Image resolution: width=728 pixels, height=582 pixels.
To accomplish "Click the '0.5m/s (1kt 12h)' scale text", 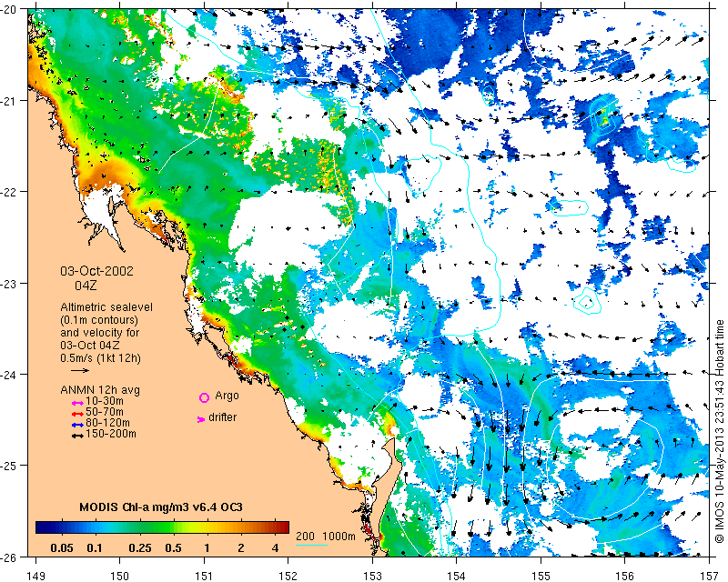I will pos(100,358).
